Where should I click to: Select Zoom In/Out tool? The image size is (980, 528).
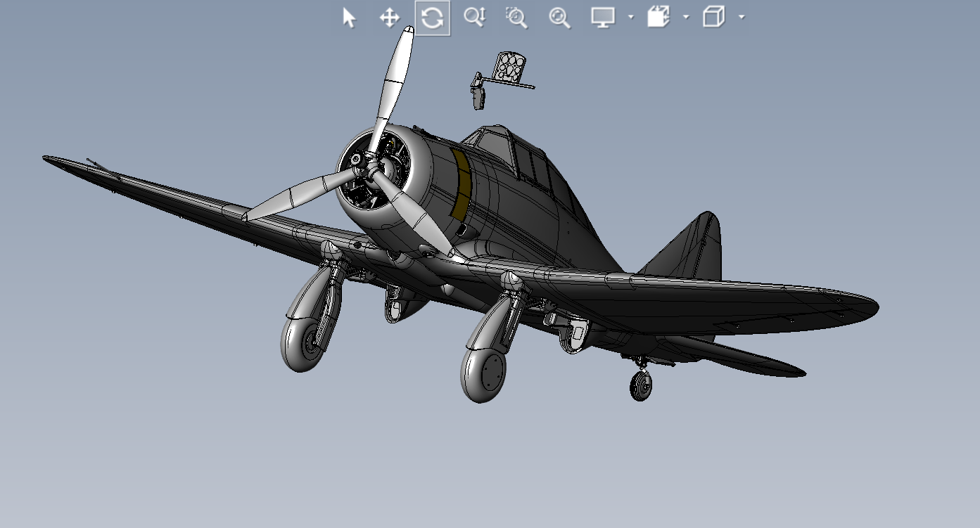click(x=475, y=17)
